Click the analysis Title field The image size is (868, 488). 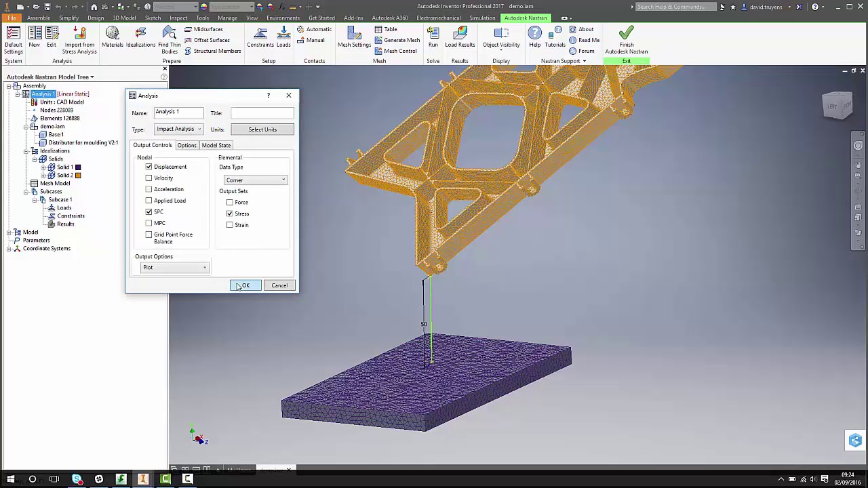tap(262, 113)
